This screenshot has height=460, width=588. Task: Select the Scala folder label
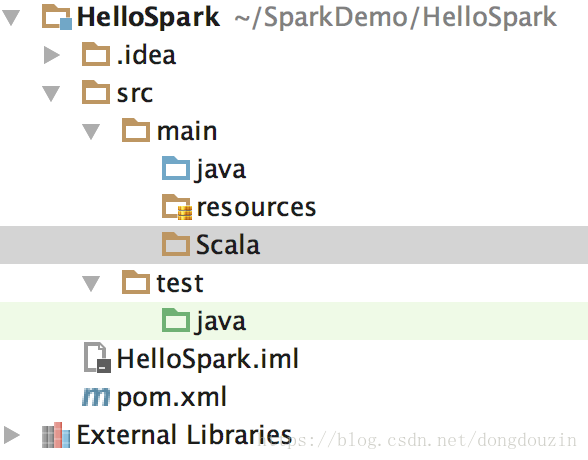pos(228,245)
